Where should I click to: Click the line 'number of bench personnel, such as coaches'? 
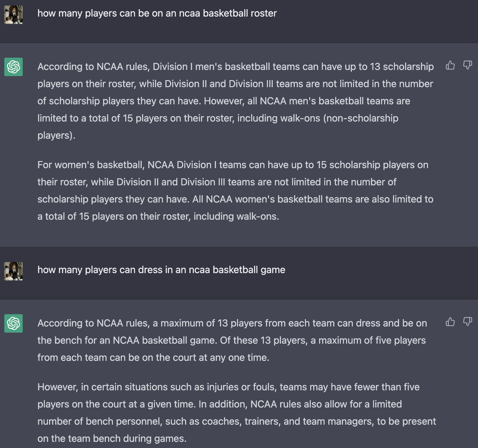[236, 422]
